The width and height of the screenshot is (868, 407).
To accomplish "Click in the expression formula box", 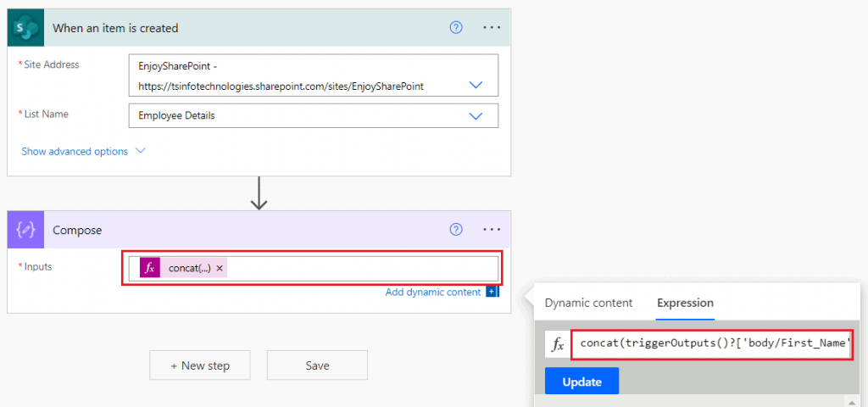I will (711, 344).
